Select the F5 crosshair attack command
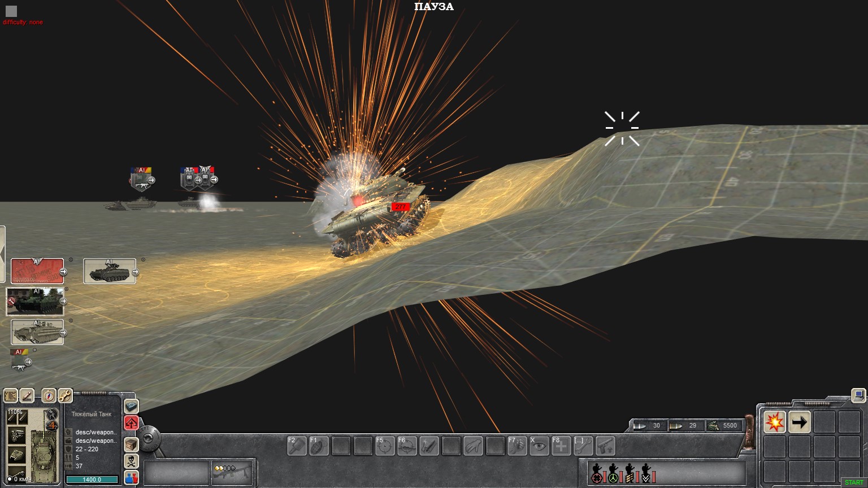 pos(385,446)
